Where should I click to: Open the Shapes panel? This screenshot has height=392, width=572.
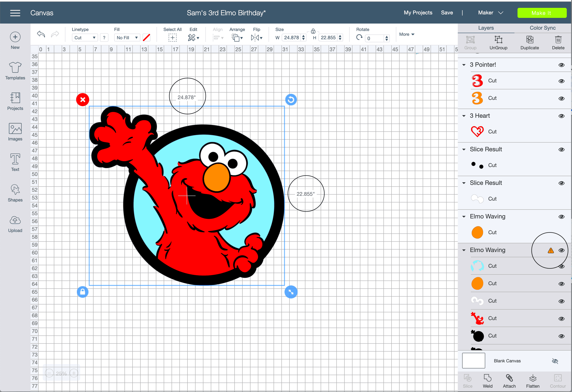[x=15, y=193]
